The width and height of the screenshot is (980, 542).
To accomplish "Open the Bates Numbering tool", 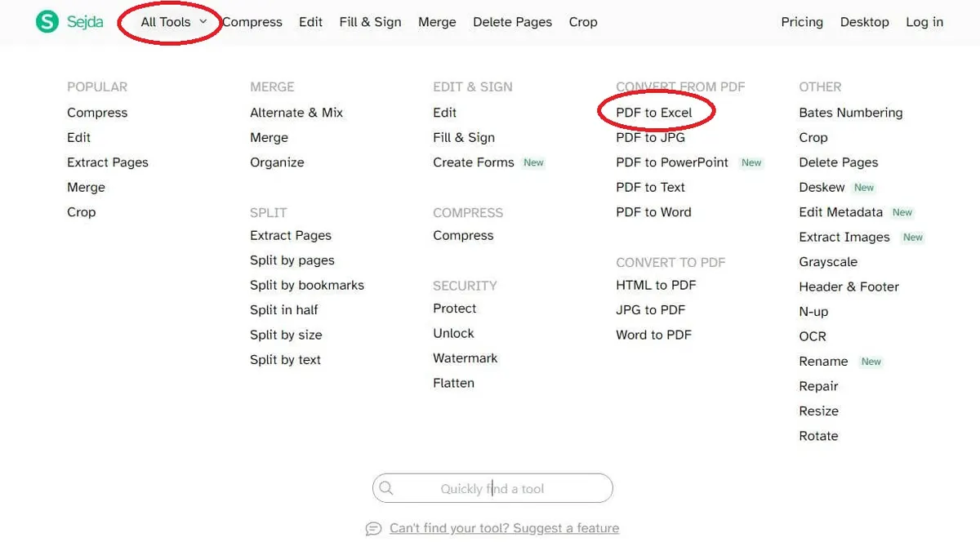I will pyautogui.click(x=851, y=113).
